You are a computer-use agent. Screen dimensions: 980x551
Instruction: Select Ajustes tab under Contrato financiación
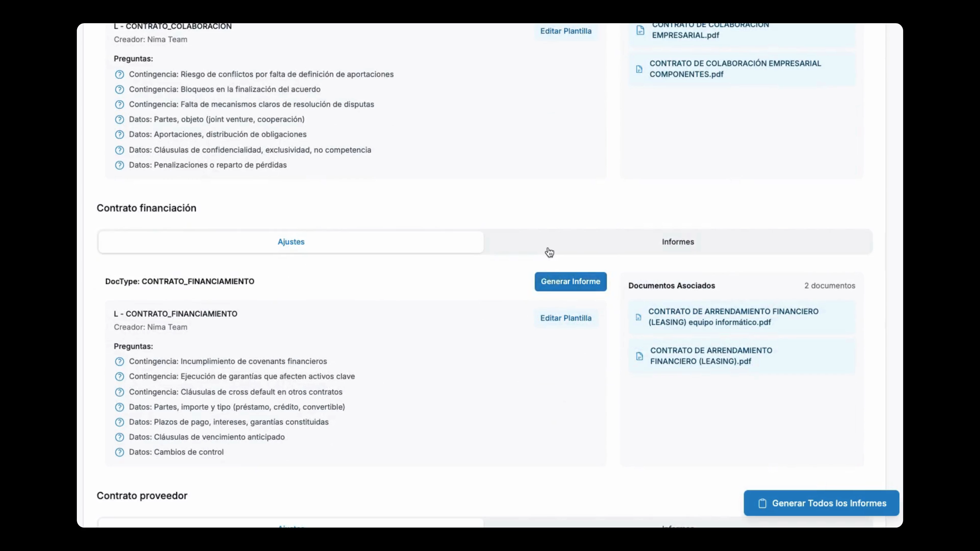[291, 242]
